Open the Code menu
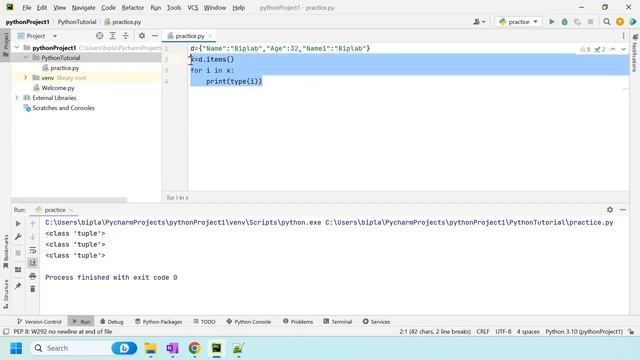Image resolution: width=640 pixels, height=360 pixels. pyautogui.click(x=108, y=7)
